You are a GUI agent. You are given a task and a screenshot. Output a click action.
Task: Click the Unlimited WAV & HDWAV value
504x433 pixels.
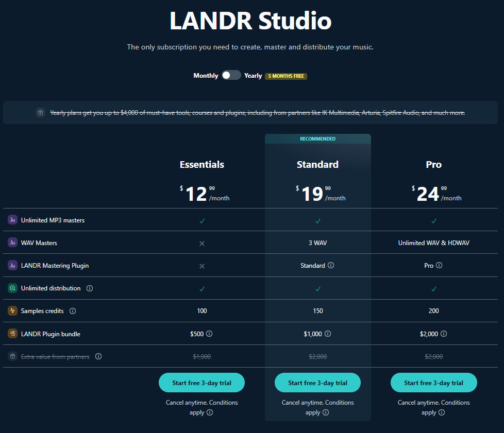click(x=433, y=243)
